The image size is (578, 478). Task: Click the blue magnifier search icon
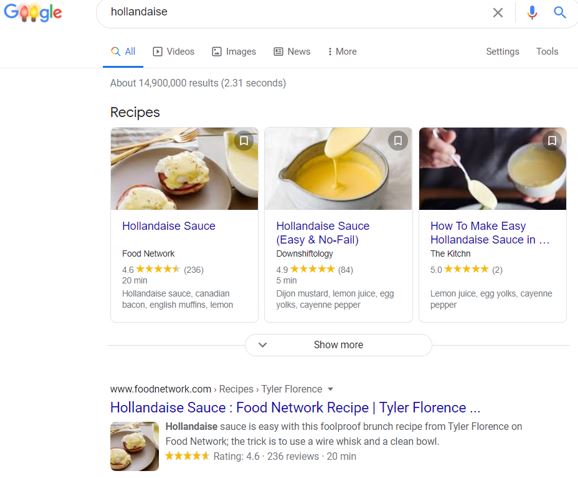pyautogui.click(x=560, y=13)
